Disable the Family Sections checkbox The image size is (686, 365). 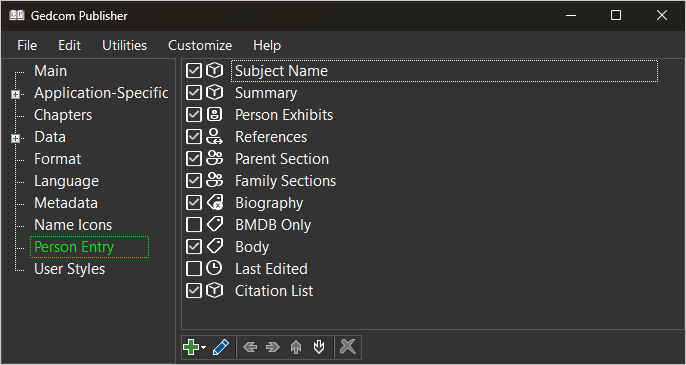click(x=193, y=181)
